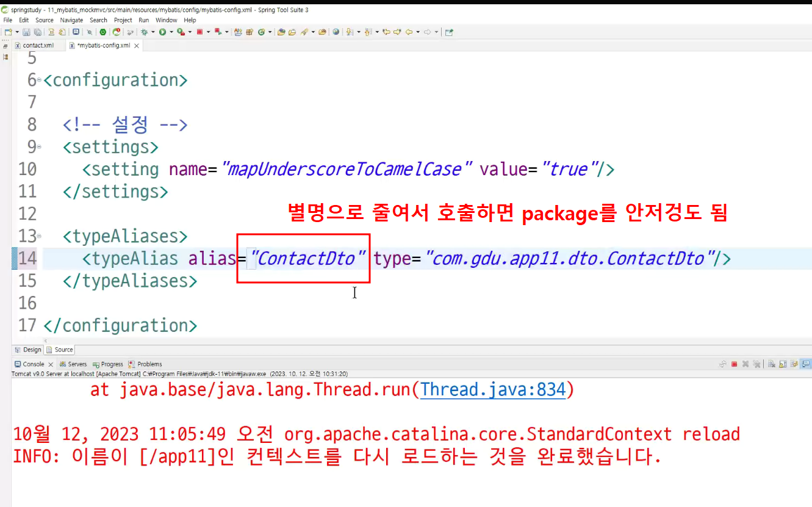The height and width of the screenshot is (507, 812).
Task: Open the Source menu
Action: pyautogui.click(x=45, y=20)
